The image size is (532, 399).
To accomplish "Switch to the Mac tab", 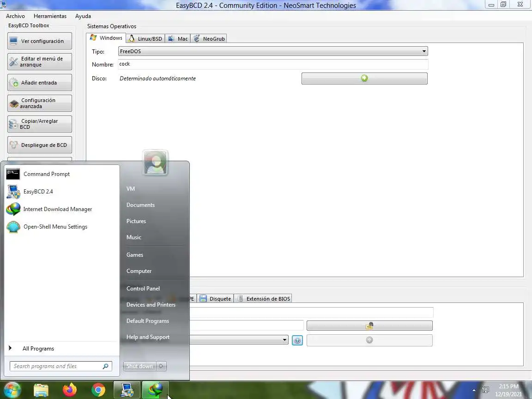I will click(178, 39).
